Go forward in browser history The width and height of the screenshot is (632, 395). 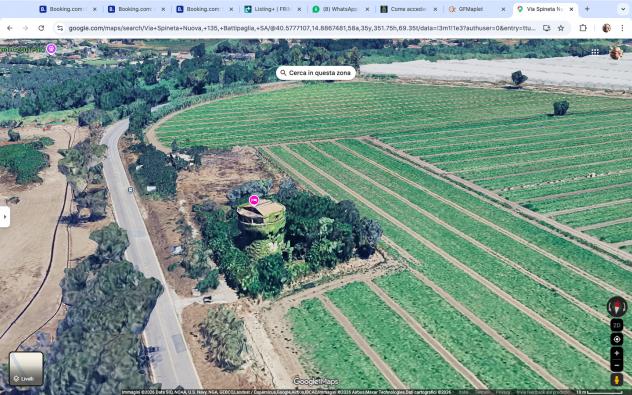(x=25, y=28)
